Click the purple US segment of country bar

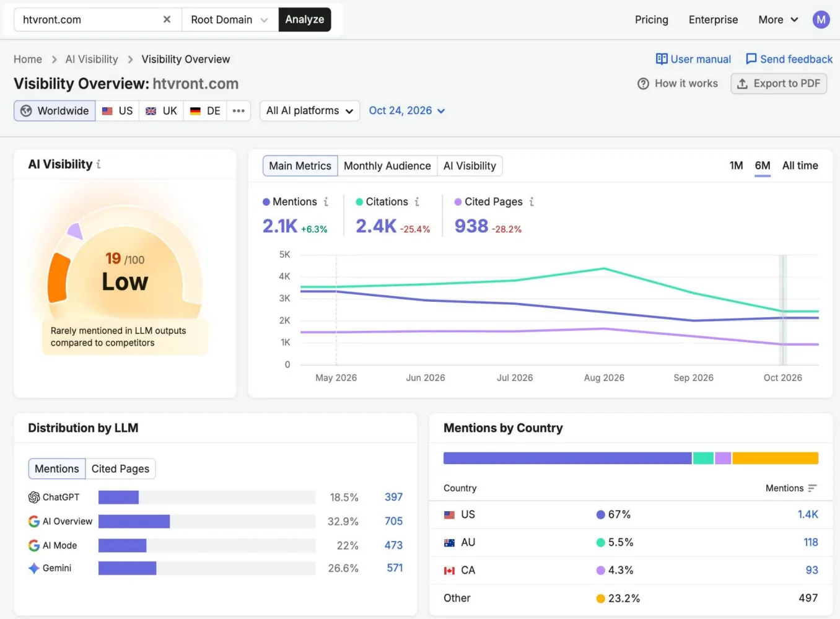coord(567,459)
